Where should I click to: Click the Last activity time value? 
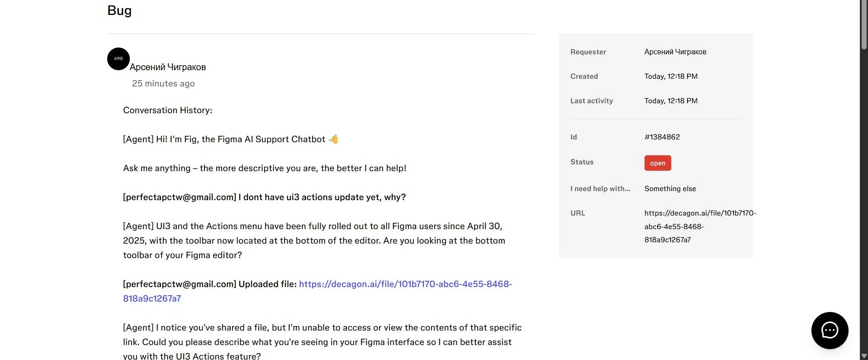pyautogui.click(x=671, y=101)
